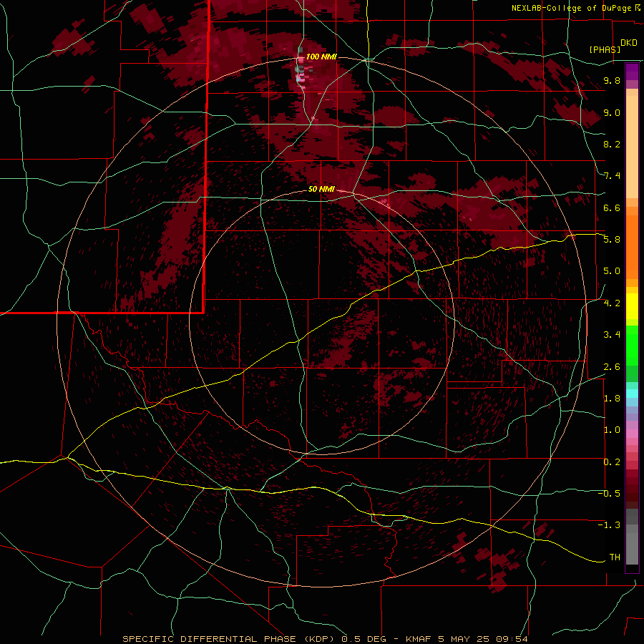
Task: Click the 5 MAY 25 09:54 timestamp
Action: pos(484,639)
